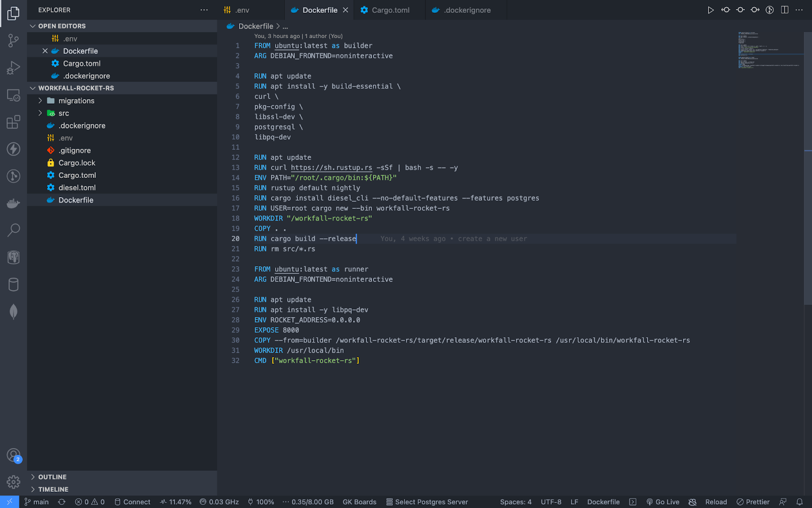The width and height of the screenshot is (812, 508).
Task: Click Select Postgres Server in status bar
Action: 427,502
